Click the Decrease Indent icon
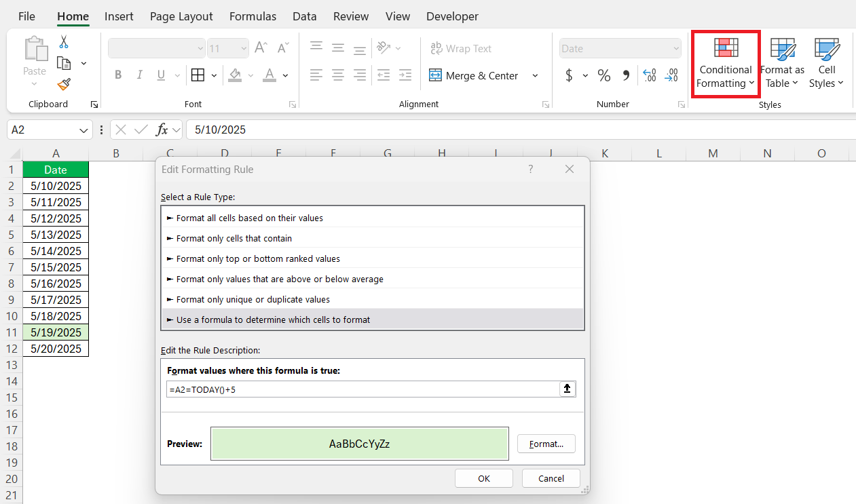856x504 pixels. (384, 75)
